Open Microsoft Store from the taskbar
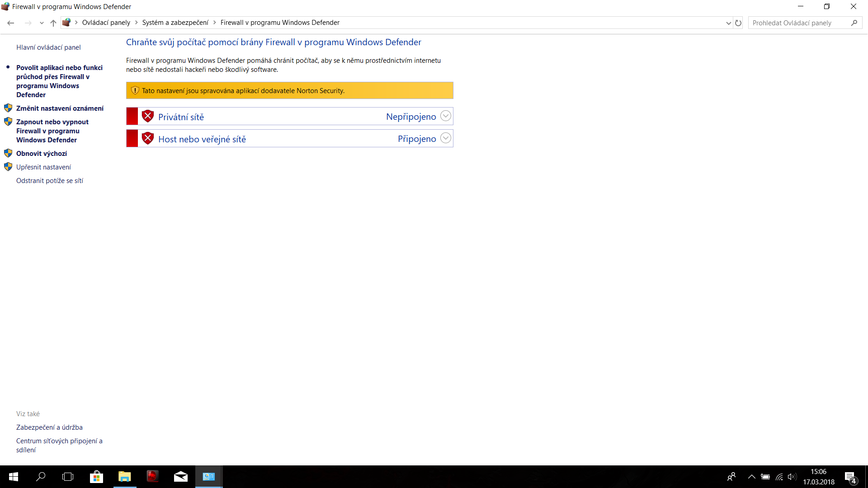This screenshot has height=488, width=868. point(96,477)
